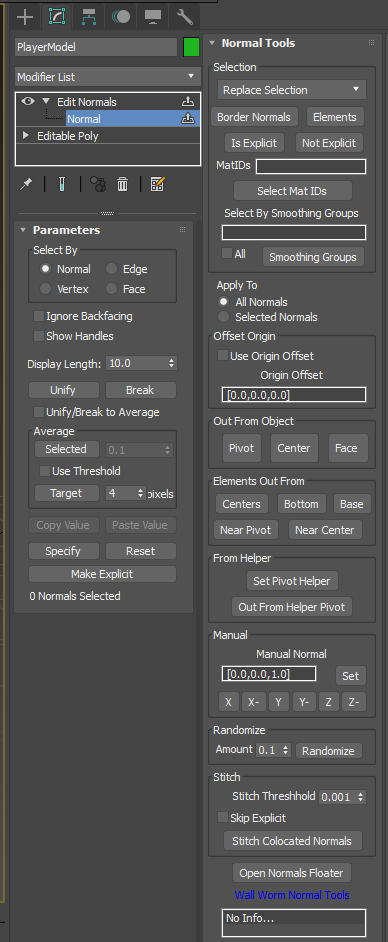Collapse the Parameters rollout
Viewport: 388px width, 942px height.
tap(23, 230)
